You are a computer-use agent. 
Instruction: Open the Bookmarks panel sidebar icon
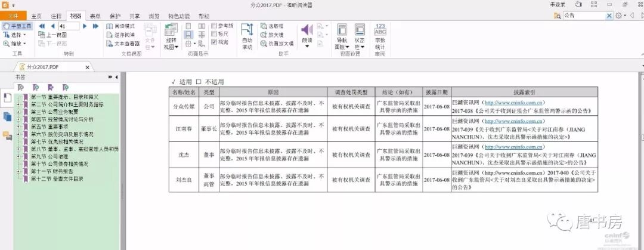[7, 98]
